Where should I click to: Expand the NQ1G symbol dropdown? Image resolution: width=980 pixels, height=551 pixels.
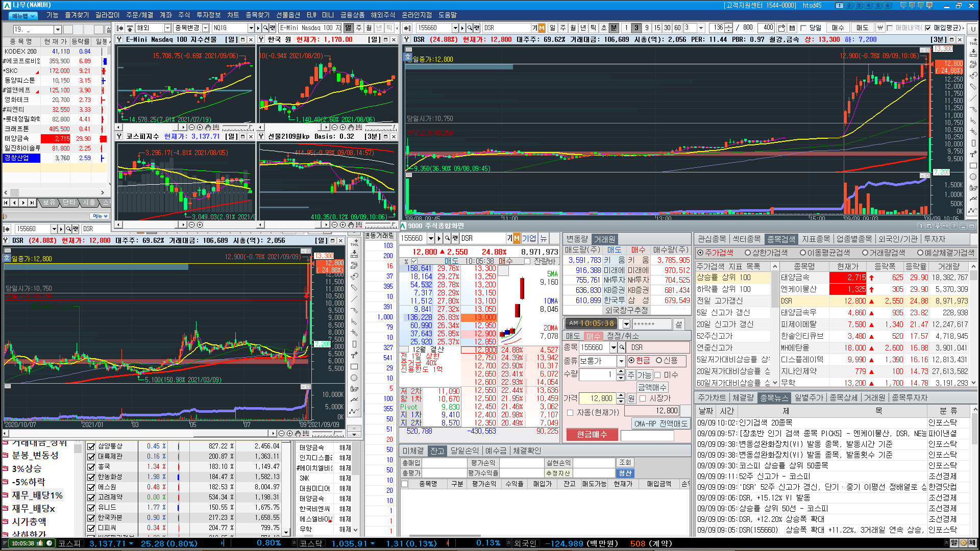click(251, 28)
